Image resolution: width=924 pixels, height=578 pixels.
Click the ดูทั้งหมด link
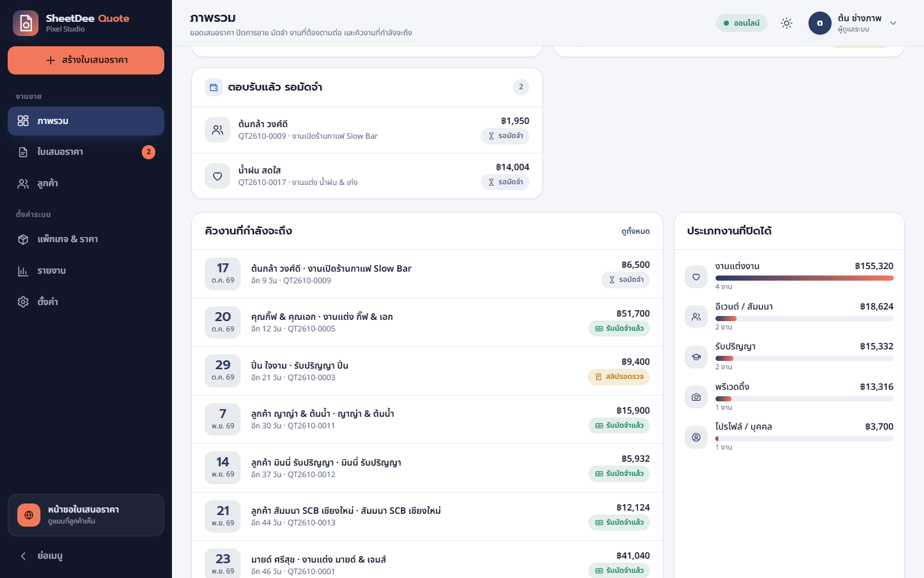pyautogui.click(x=636, y=231)
